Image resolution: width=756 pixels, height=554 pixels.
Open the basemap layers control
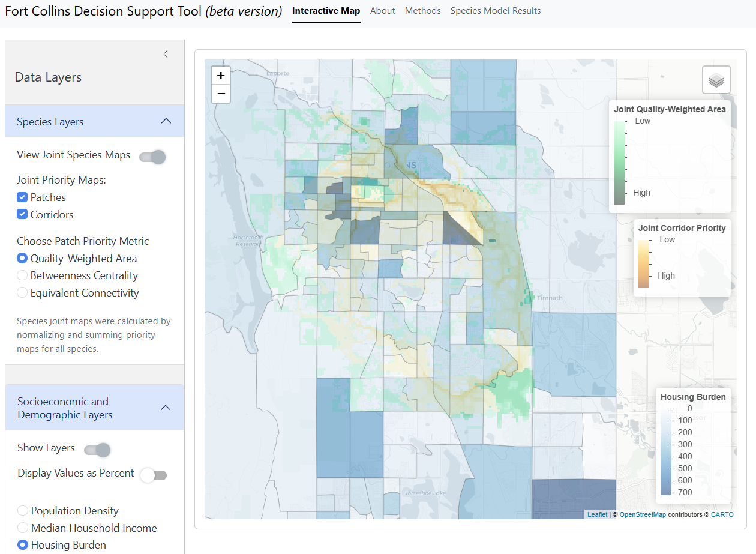716,79
